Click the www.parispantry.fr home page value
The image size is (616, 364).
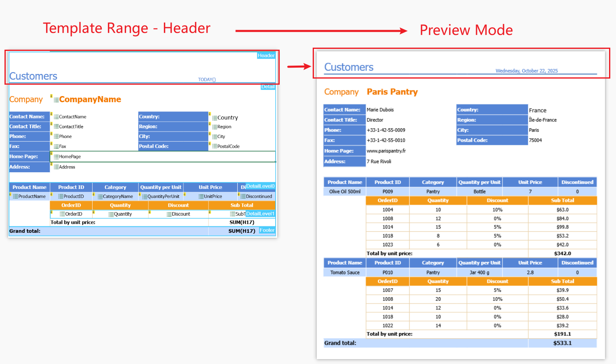386,151
